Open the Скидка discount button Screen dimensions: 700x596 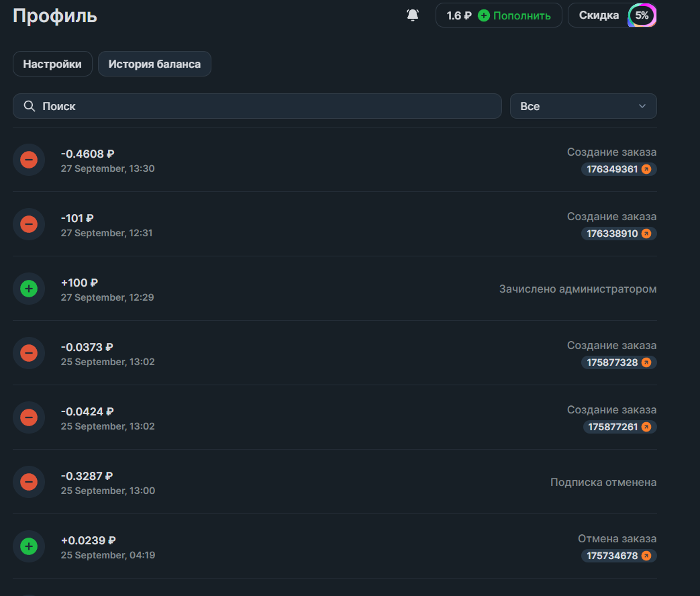coord(599,15)
